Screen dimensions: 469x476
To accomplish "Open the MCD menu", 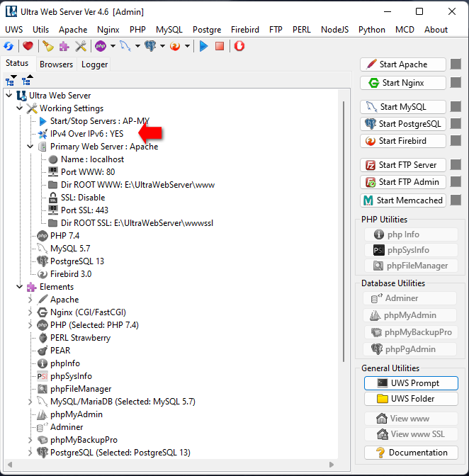I will coord(405,30).
